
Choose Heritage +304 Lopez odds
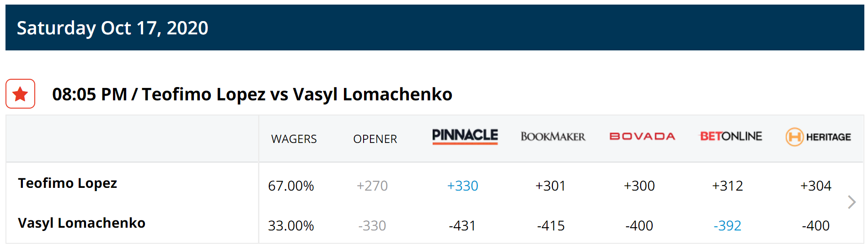pos(816,186)
